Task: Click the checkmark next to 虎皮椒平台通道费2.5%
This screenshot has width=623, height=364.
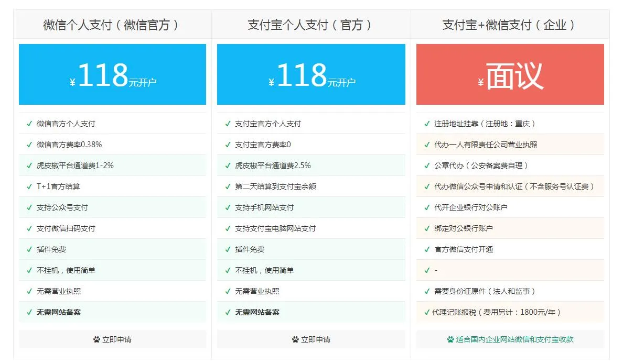Action: [228, 166]
